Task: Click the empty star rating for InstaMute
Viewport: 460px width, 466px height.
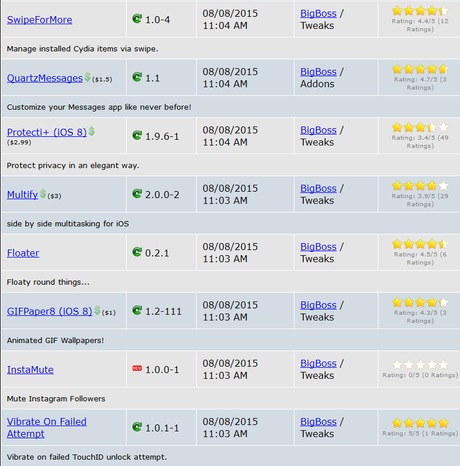Action: tap(420, 365)
